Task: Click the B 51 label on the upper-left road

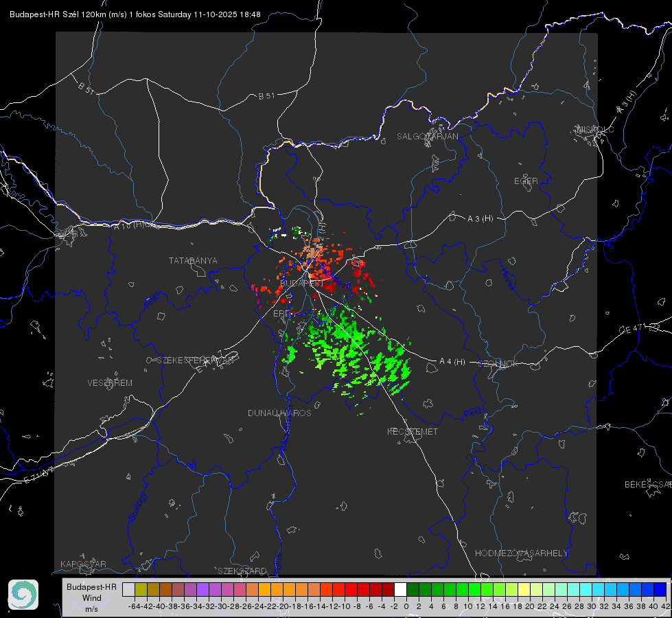Action: point(86,89)
